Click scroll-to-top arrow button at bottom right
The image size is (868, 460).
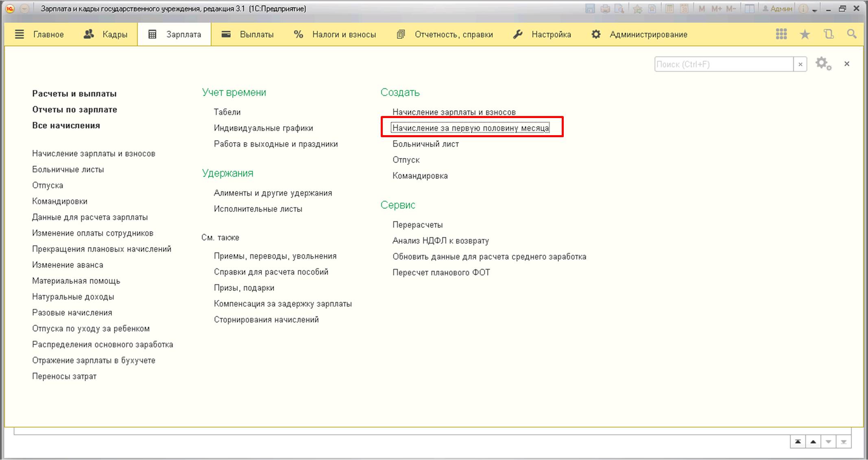pos(798,442)
